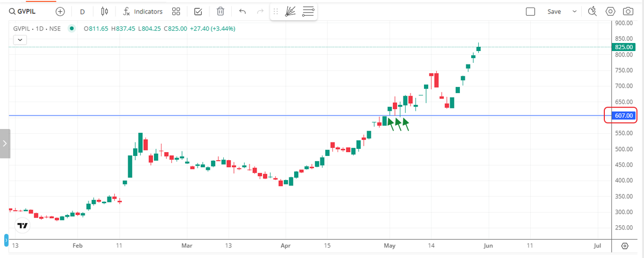Open indicator templates four-squares icon
Image resolution: width=644 pixels, height=258 pixels.
coord(176,11)
